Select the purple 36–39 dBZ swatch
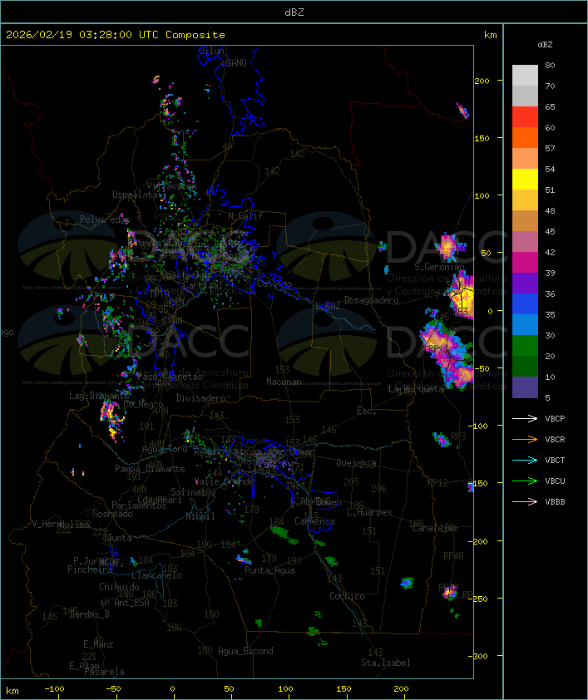Screen dimensions: 588x700 pos(525,283)
